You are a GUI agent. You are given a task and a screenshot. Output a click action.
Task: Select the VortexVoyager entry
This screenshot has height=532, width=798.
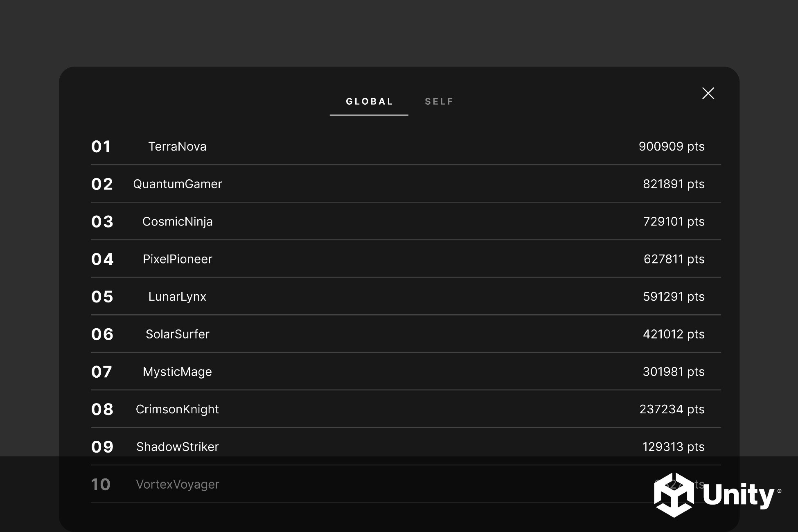click(x=177, y=485)
